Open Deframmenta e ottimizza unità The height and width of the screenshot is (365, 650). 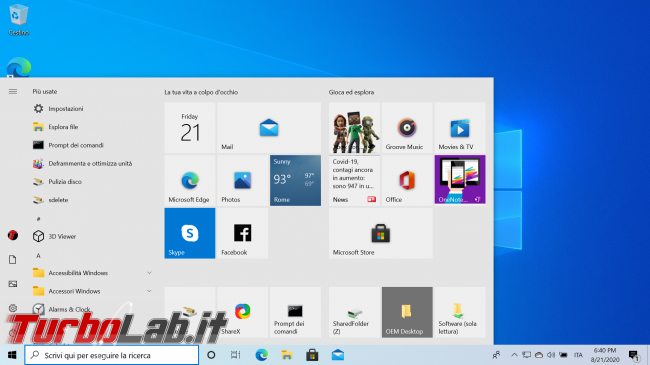pos(92,163)
